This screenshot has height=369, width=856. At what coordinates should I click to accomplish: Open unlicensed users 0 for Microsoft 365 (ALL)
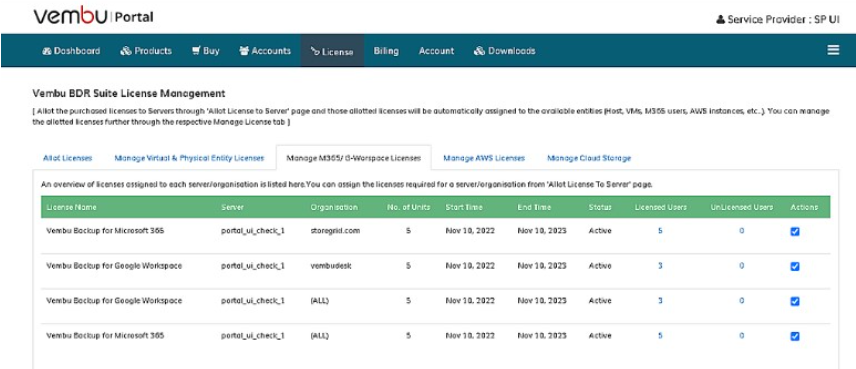(x=741, y=336)
